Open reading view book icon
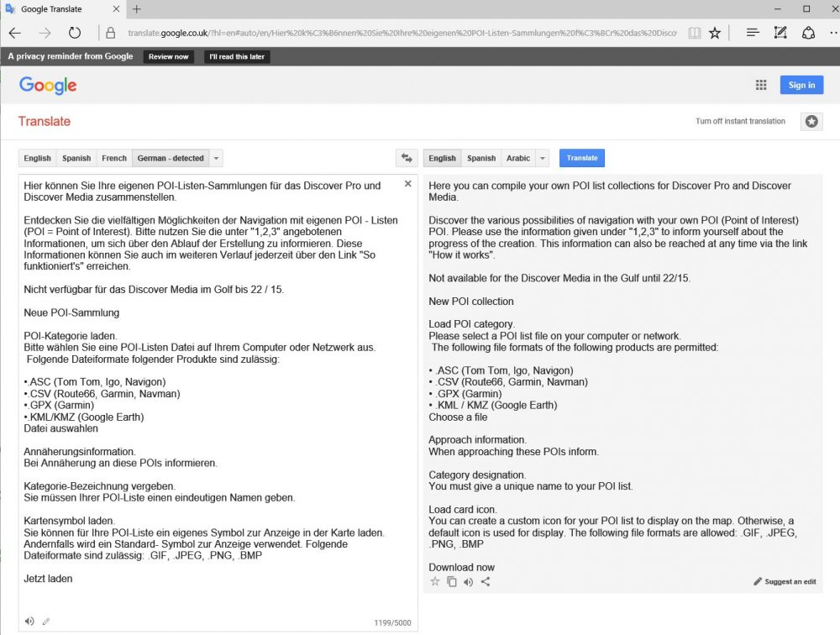The image size is (840, 635). coord(695,34)
